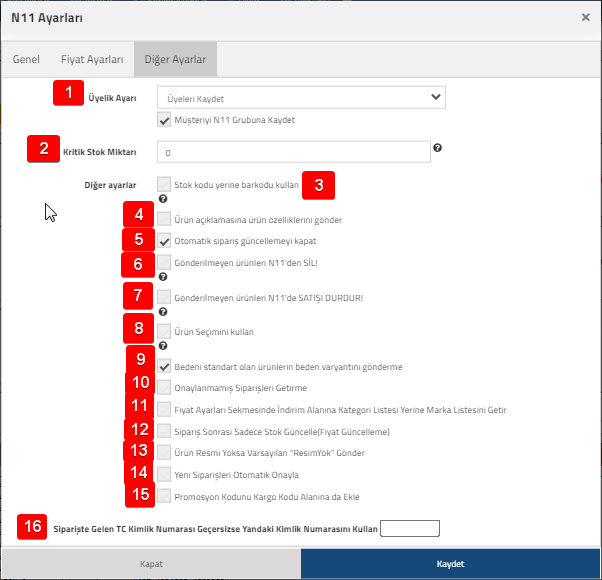Click the TC Kimlik Numarası input box
The image size is (602, 580).
point(410,528)
